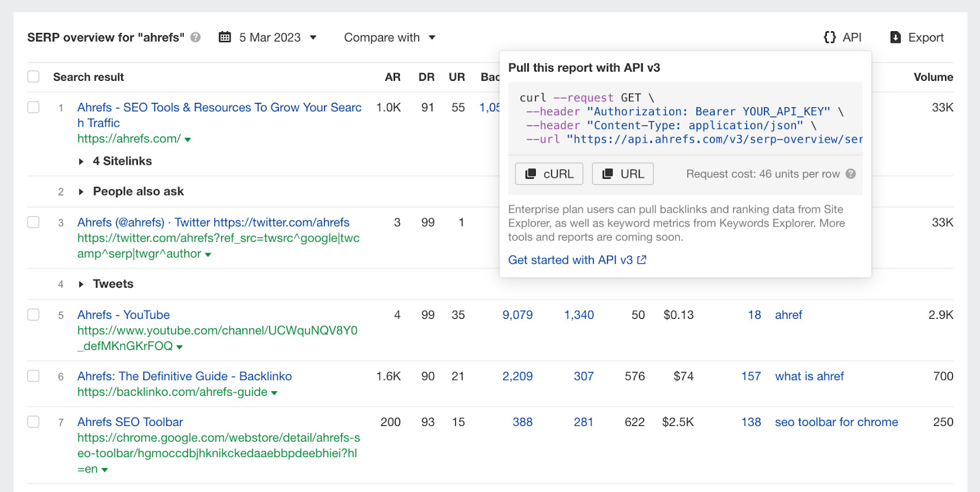Click the 1,340 domains value
980x492 pixels.
point(579,315)
